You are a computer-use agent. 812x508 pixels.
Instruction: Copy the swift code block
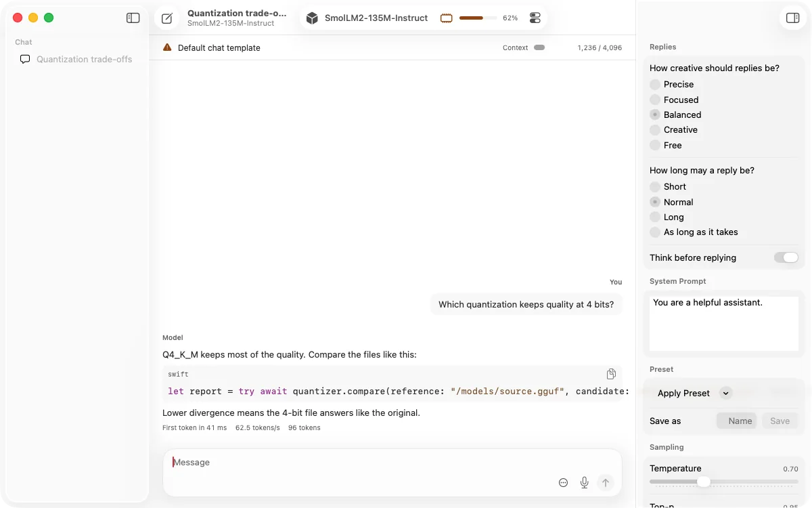[611, 374]
